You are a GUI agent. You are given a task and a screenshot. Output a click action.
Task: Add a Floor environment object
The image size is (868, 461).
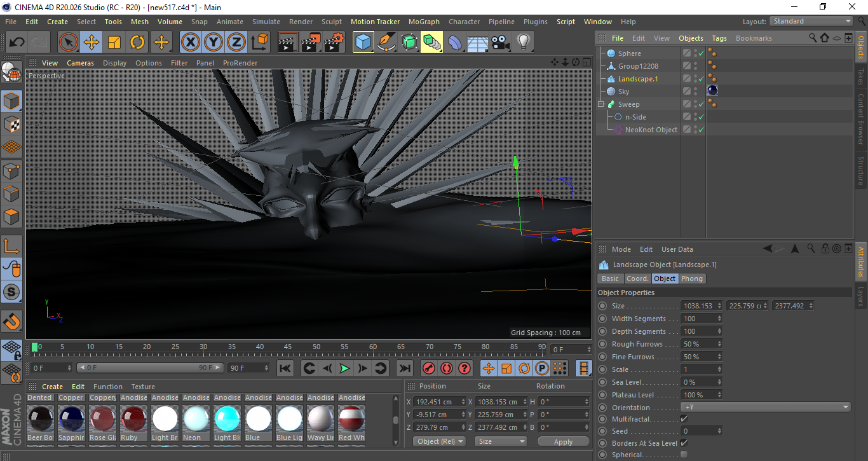coord(478,43)
